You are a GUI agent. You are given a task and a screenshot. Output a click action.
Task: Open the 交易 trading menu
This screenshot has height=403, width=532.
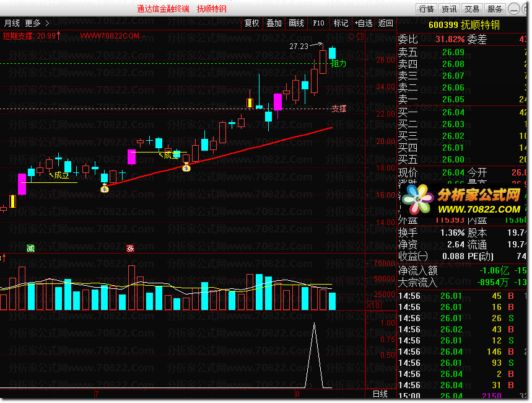pos(471,9)
